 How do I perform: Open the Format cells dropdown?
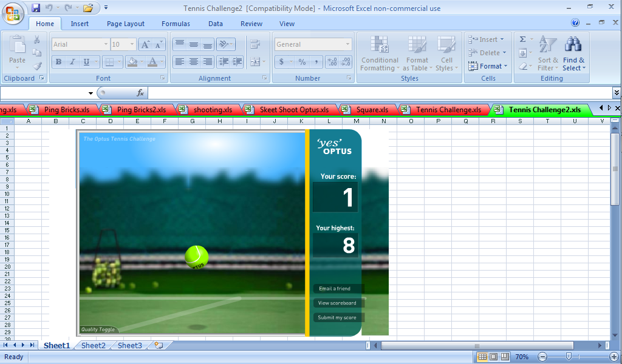click(x=488, y=66)
